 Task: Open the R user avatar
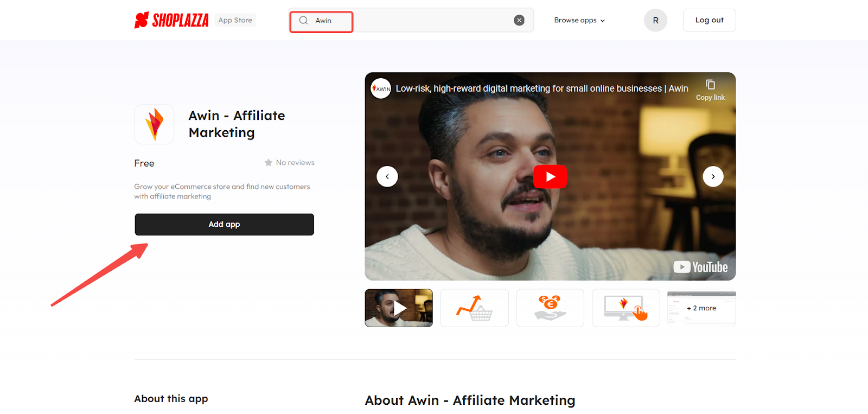655,20
